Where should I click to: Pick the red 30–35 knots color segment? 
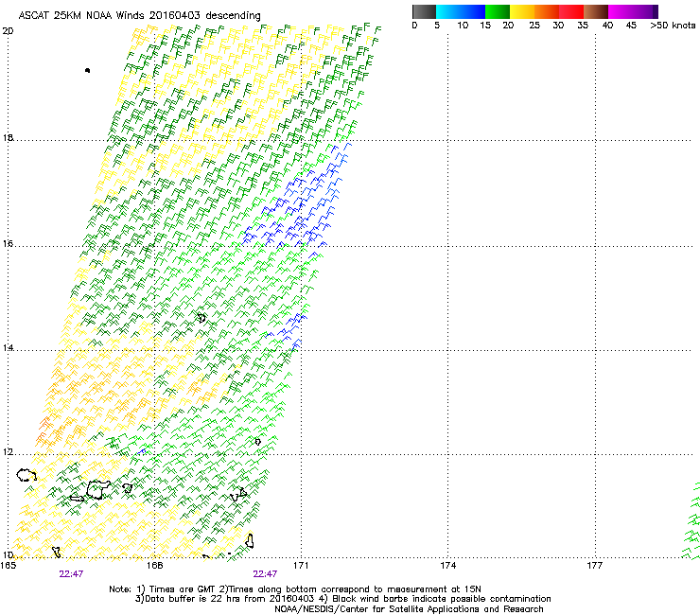[571, 11]
